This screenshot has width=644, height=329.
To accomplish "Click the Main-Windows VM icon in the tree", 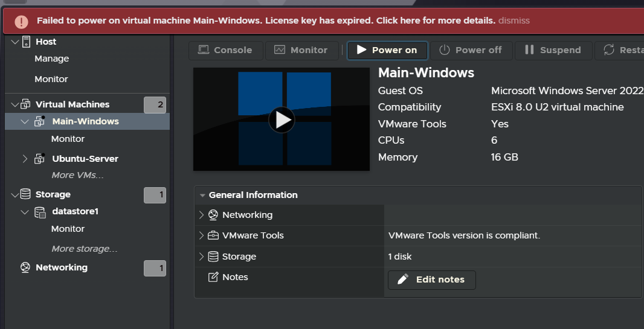I will click(x=39, y=121).
